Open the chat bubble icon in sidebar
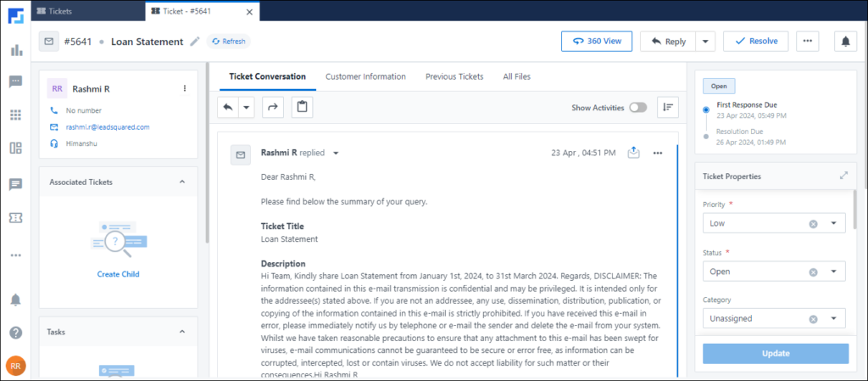Image resolution: width=868 pixels, height=381 pixels. click(16, 82)
